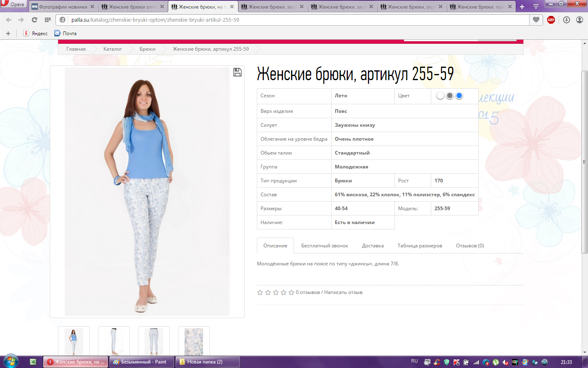The height and width of the screenshot is (368, 588).
Task: Open the Бесплатный звонок tab
Action: [325, 246]
